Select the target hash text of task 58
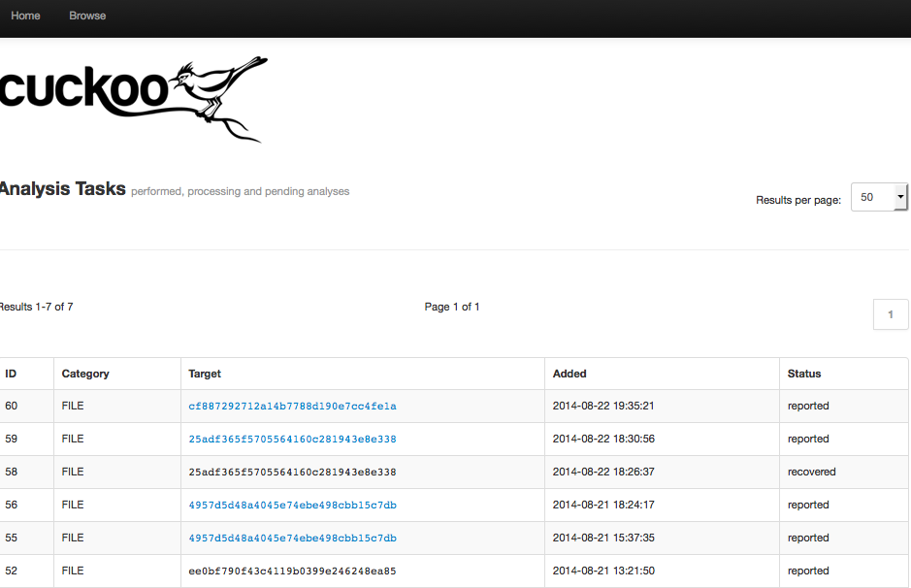Viewport: 911px width, 588px height. (x=292, y=473)
